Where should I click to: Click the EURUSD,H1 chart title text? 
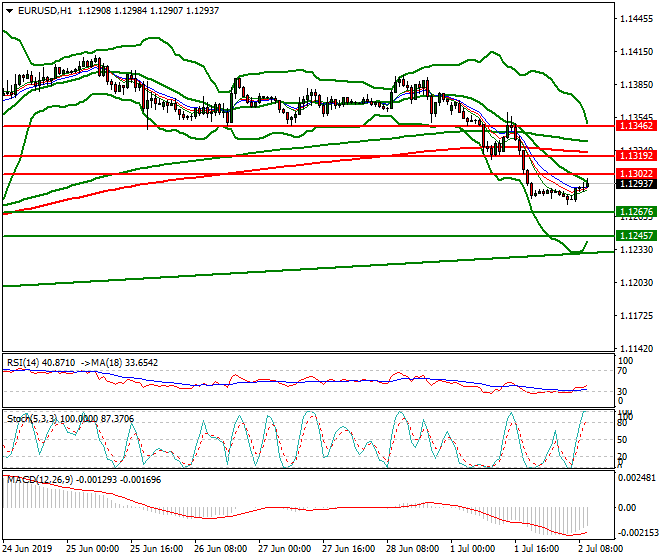click(45, 11)
